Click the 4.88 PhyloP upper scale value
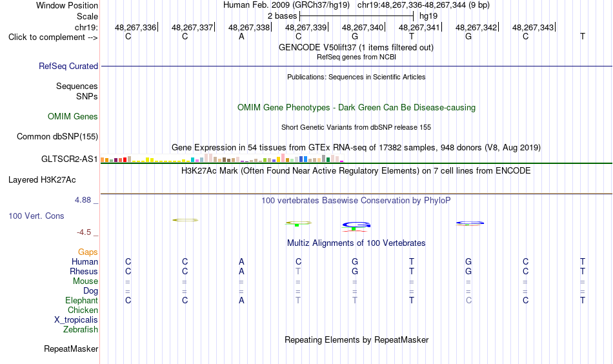 point(83,200)
